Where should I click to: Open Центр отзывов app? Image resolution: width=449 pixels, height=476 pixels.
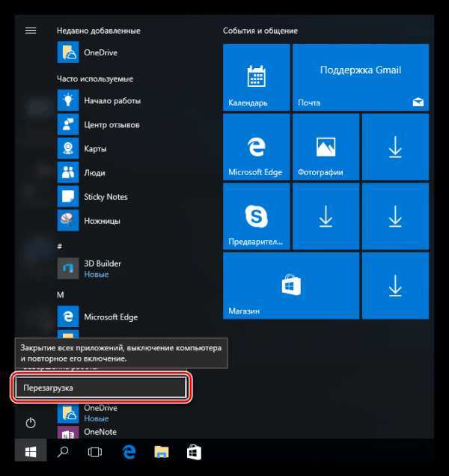[x=99, y=124]
